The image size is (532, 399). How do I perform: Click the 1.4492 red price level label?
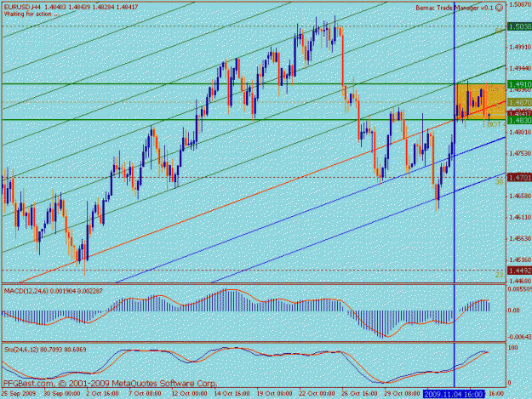[x=519, y=271]
